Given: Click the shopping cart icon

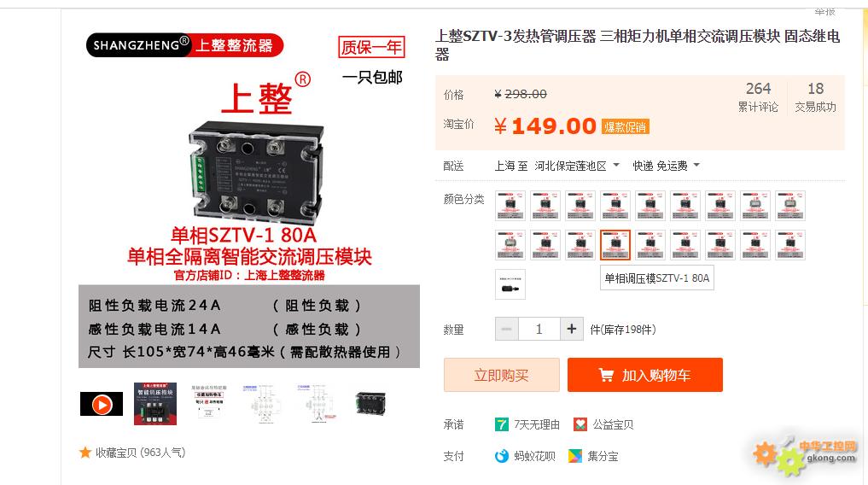Looking at the screenshot, I should [x=606, y=376].
